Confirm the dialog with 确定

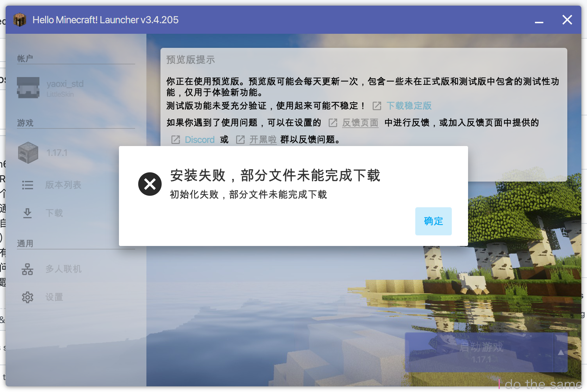click(433, 221)
